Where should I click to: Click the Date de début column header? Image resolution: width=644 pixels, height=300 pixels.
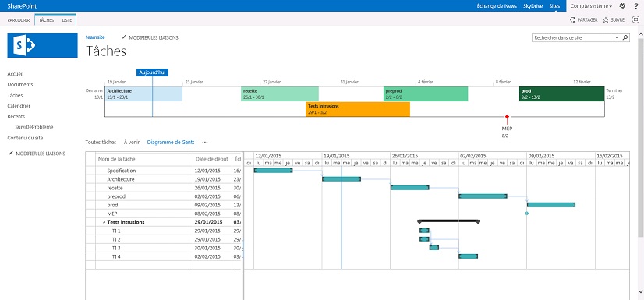[212, 159]
